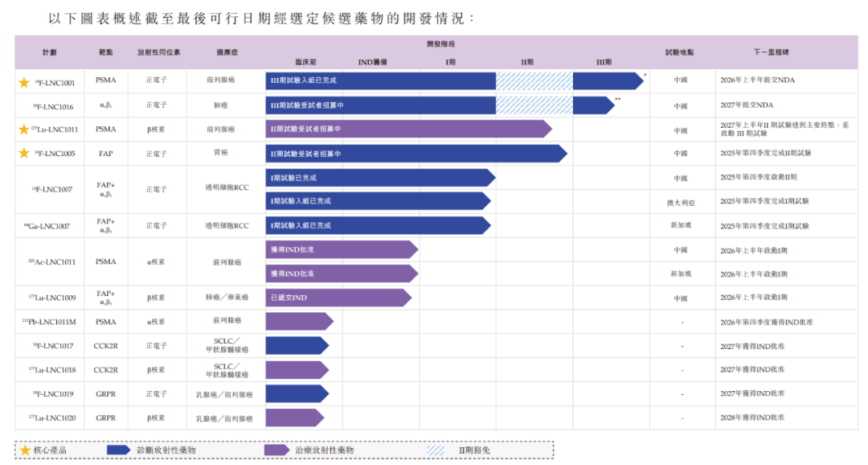Image resolution: width=868 pixels, height=465 pixels.
Task: Select the III期試驗入組已完成 progress bar
Action: click(x=455, y=81)
